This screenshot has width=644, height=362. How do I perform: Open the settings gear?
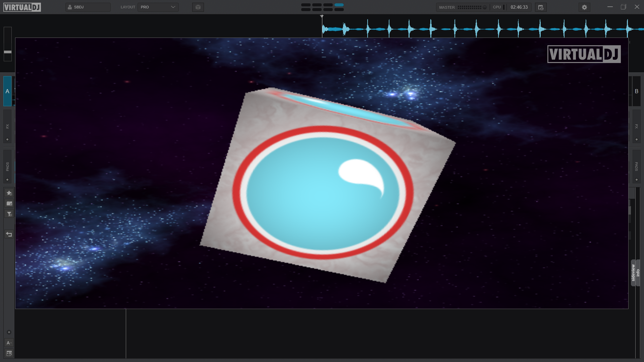[584, 7]
